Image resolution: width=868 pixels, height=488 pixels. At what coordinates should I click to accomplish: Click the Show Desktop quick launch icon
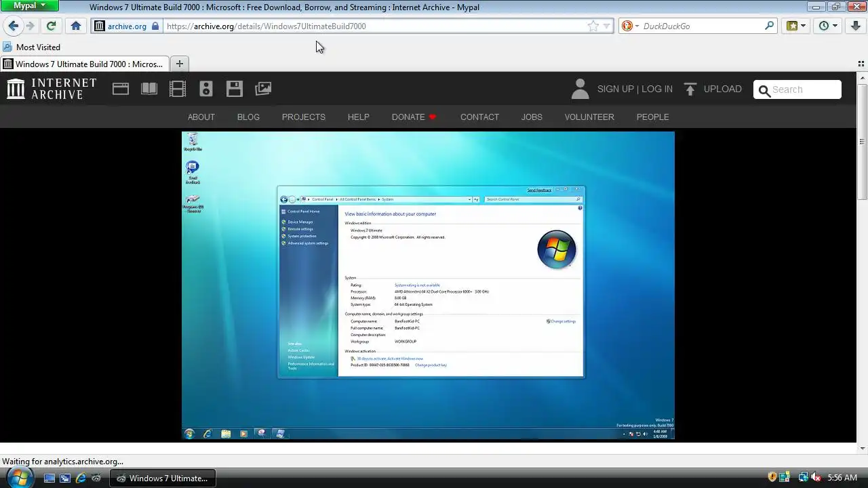(x=50, y=478)
